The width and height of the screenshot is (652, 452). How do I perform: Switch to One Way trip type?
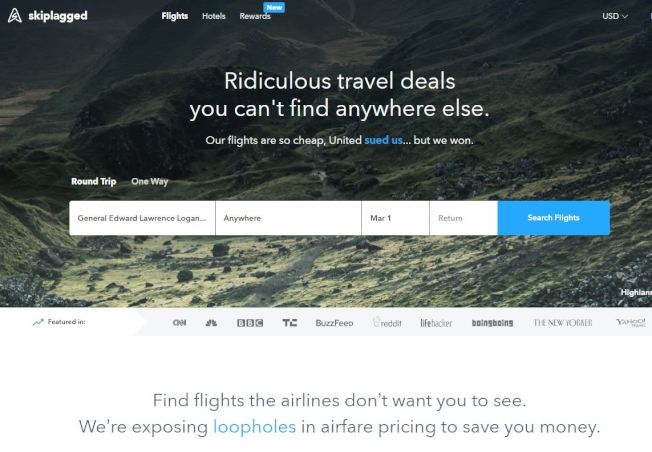pyautogui.click(x=150, y=182)
